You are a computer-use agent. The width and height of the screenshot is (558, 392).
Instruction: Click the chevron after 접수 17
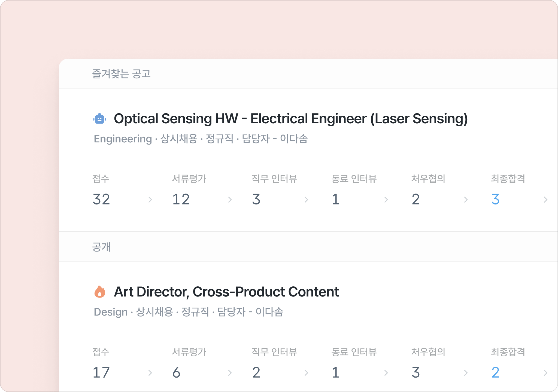click(x=150, y=373)
